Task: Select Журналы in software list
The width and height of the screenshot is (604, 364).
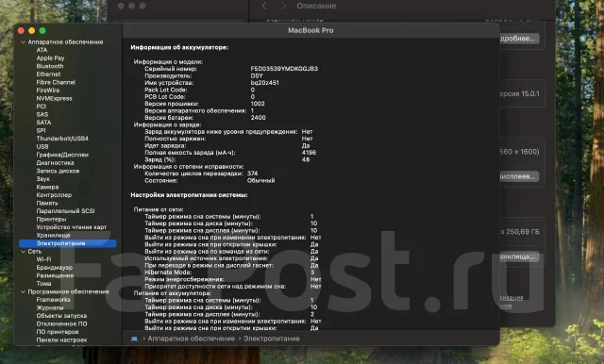Action: 50,307
